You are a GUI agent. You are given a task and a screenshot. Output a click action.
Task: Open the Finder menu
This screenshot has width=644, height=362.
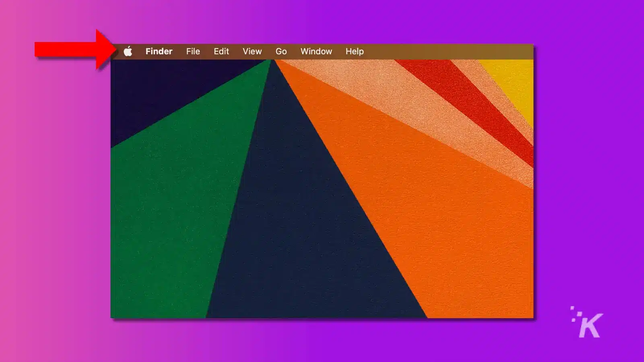(159, 51)
